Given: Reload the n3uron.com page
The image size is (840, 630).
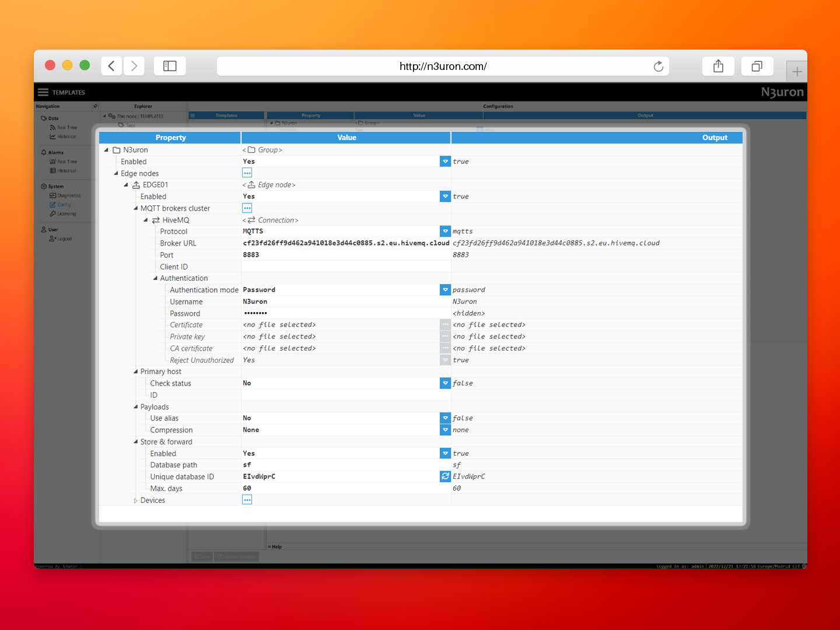Looking at the screenshot, I should tap(659, 66).
